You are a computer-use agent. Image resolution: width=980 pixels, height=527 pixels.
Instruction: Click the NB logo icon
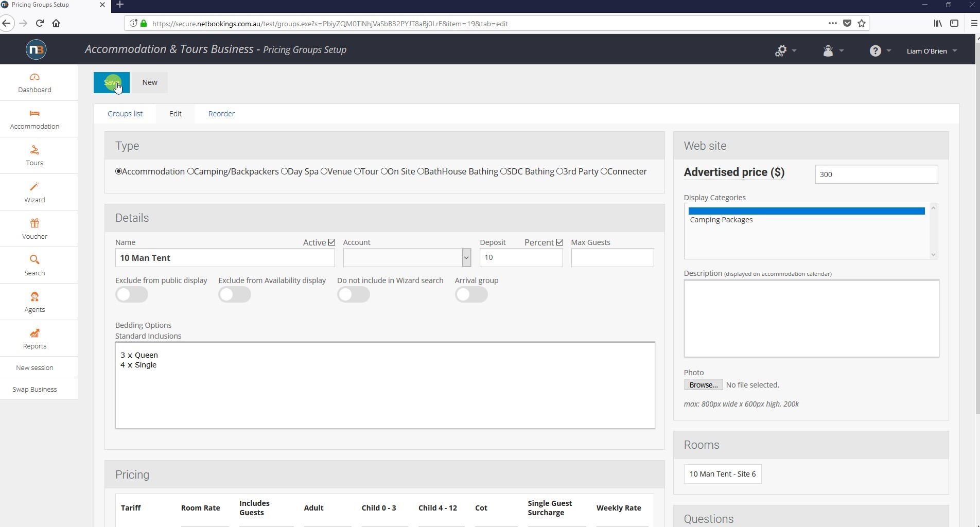point(36,49)
